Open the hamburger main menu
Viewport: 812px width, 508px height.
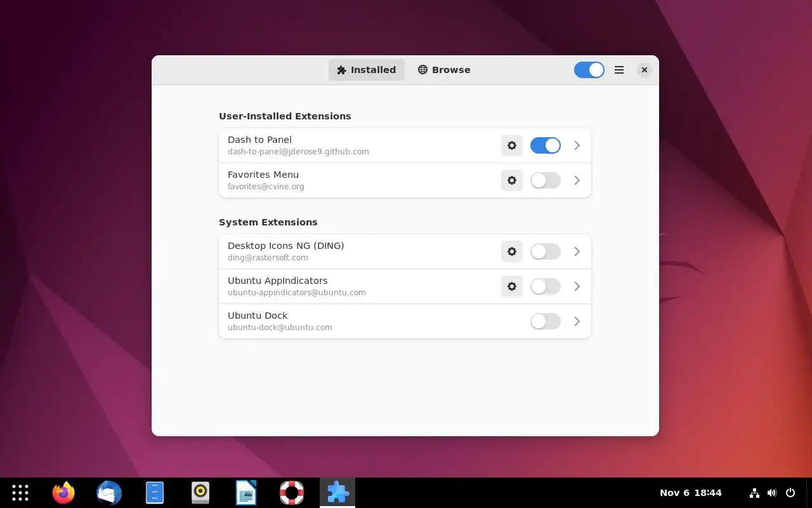tap(619, 70)
